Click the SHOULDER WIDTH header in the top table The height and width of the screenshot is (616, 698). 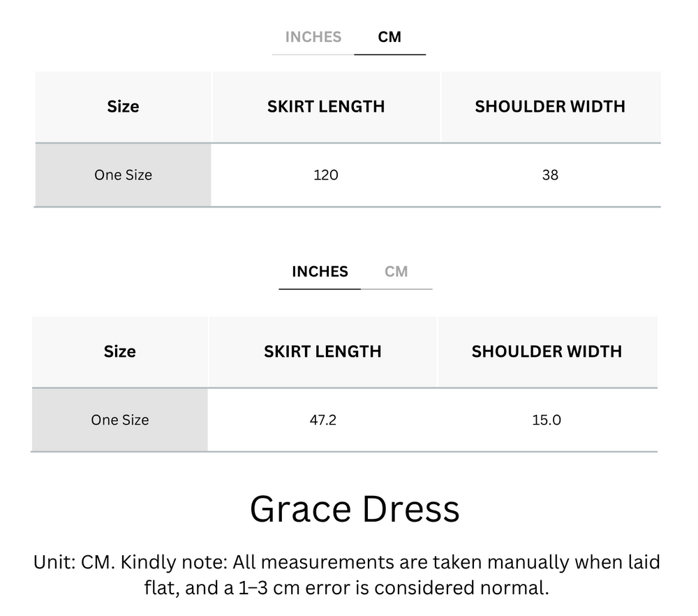click(550, 106)
